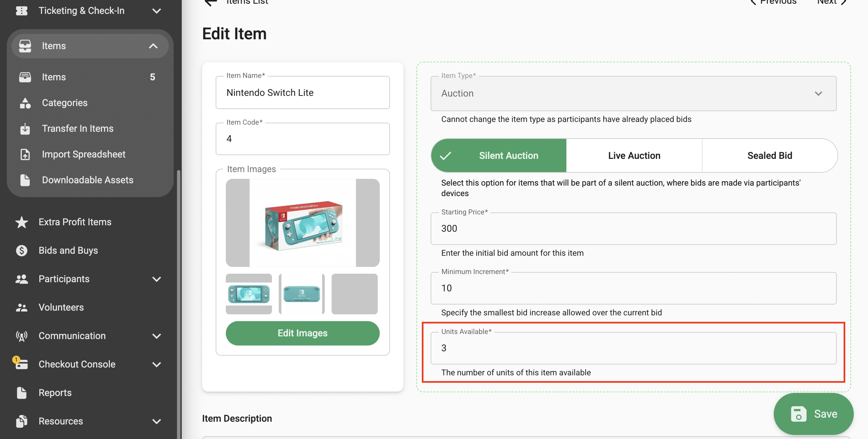Save the item changes
Image resolution: width=868 pixels, height=439 pixels.
click(813, 414)
